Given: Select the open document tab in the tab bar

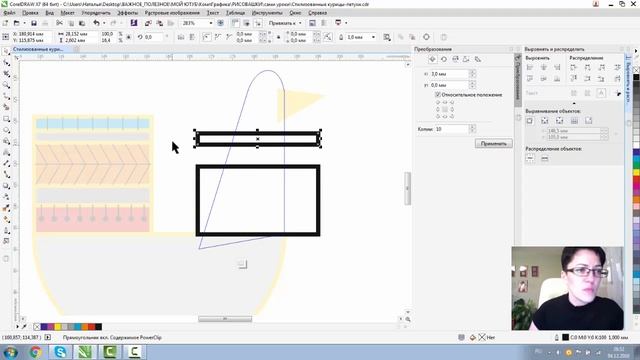Looking at the screenshot, I should pyautogui.click(x=38, y=49).
